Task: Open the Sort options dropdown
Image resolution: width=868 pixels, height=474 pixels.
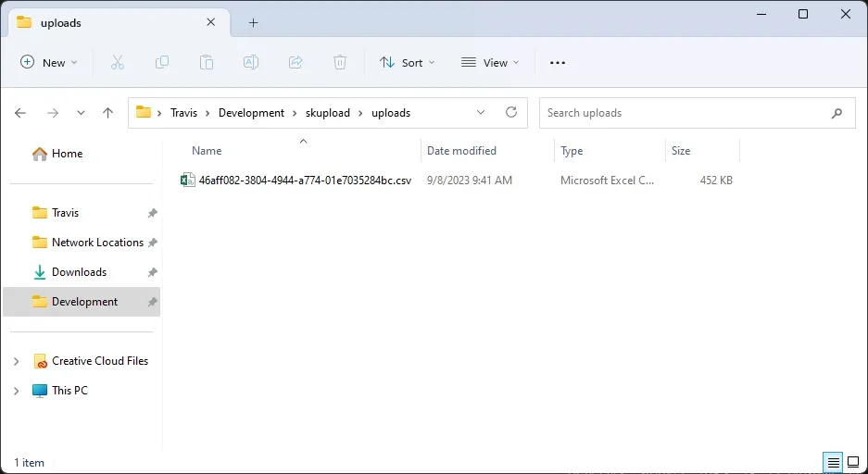Action: pos(401,62)
